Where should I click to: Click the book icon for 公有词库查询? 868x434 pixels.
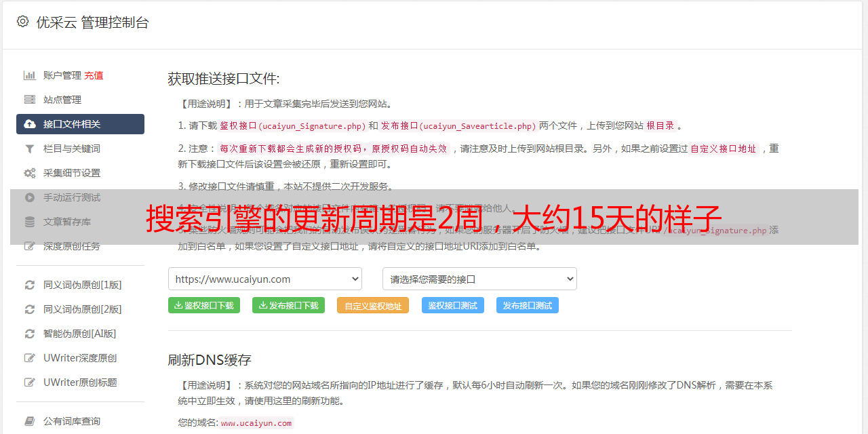[x=30, y=421]
